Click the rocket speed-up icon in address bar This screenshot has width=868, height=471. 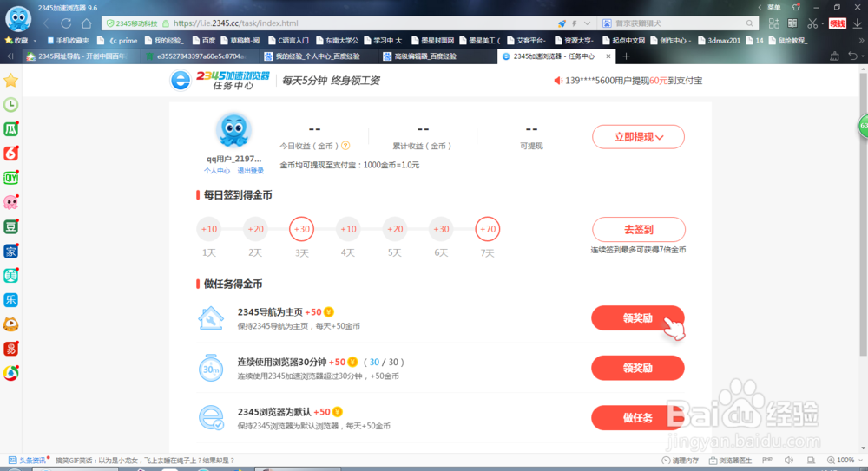click(562, 23)
